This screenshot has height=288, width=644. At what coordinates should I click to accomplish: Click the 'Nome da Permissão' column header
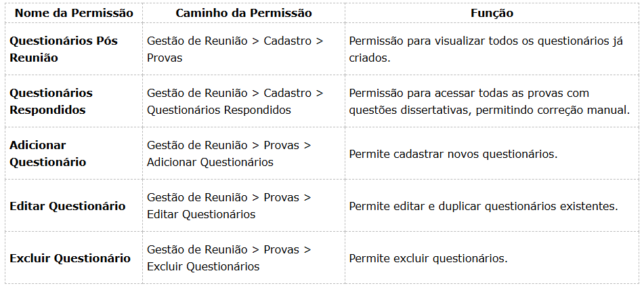[74, 13]
